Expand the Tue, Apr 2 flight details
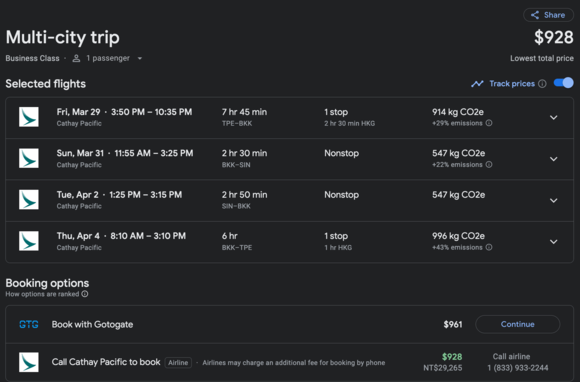Viewport: 580px width, 382px height. tap(553, 200)
